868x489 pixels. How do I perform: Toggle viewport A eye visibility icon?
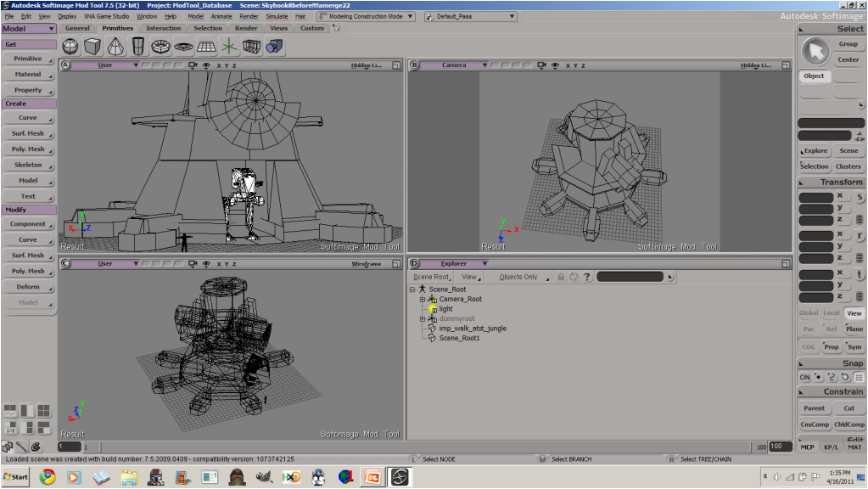(206, 65)
